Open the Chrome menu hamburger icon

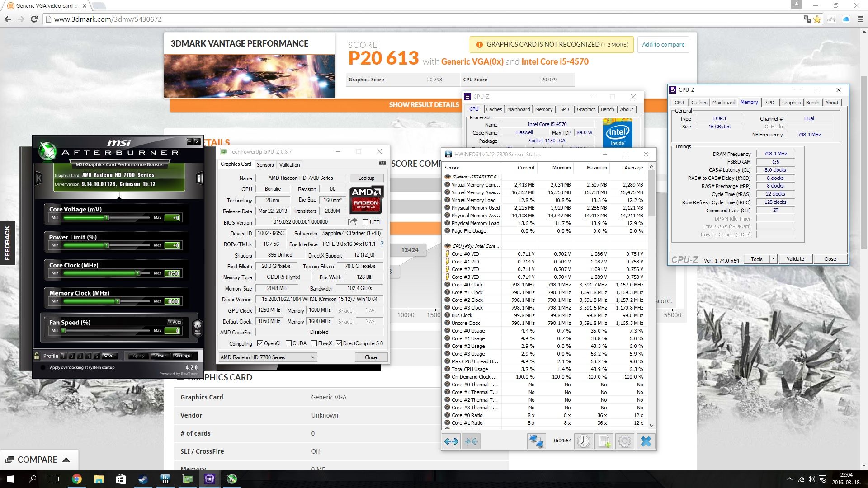tap(860, 19)
